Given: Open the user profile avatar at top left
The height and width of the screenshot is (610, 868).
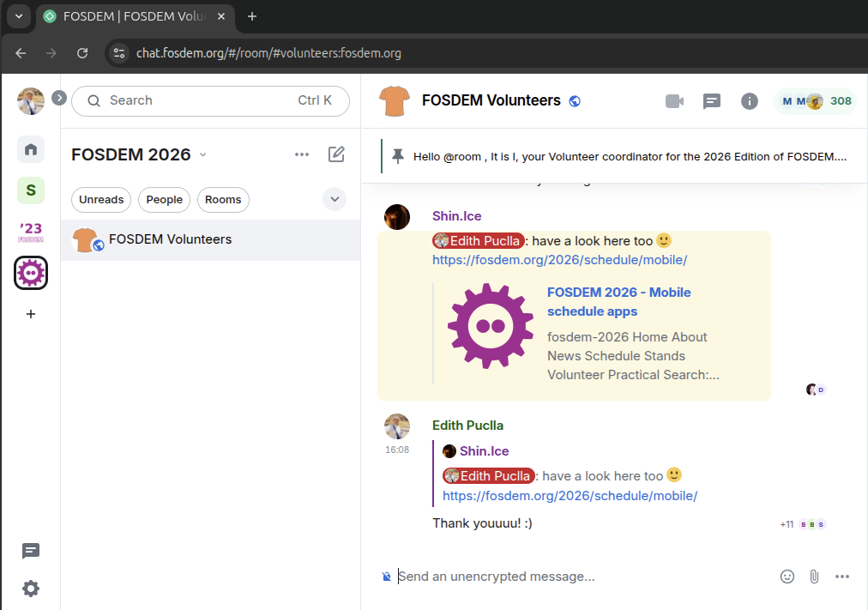Looking at the screenshot, I should [x=31, y=101].
